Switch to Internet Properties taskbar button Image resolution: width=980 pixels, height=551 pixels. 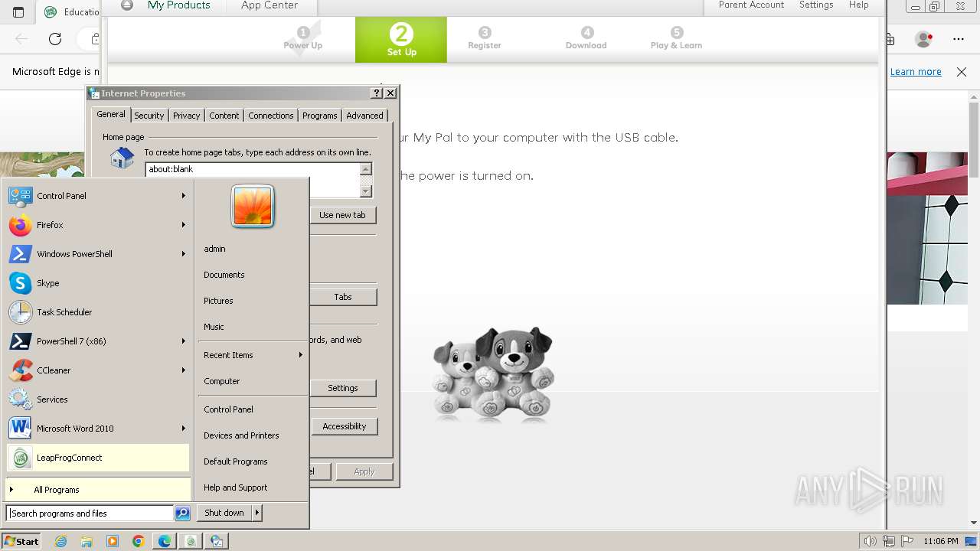217,541
